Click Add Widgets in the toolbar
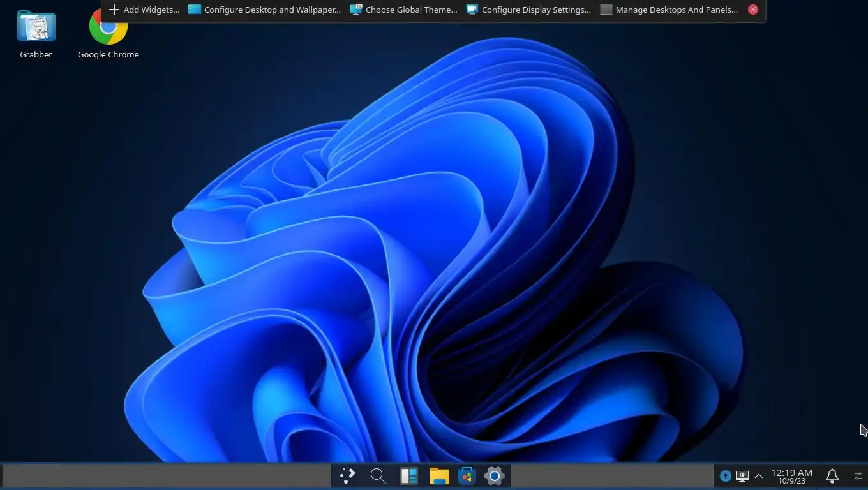Screen dimensions: 868x490 (144, 10)
